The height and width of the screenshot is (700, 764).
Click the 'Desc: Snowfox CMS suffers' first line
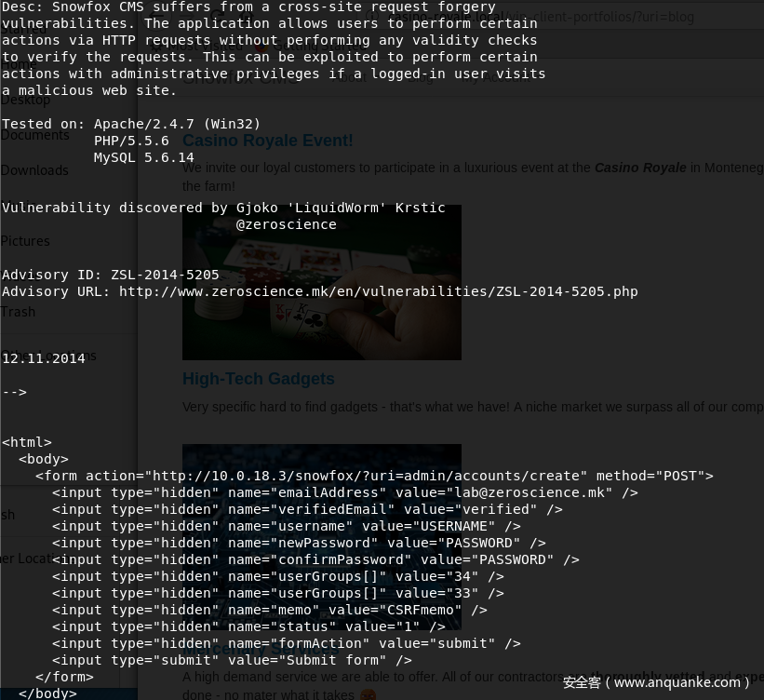249,7
